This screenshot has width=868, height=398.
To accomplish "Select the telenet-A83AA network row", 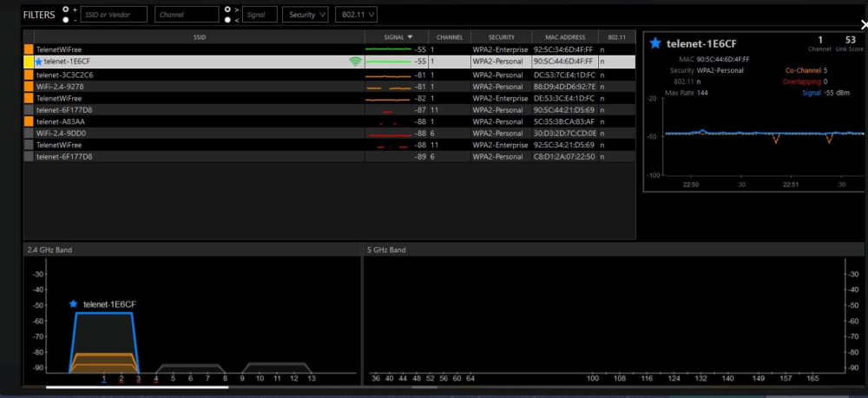I will coord(329,121).
